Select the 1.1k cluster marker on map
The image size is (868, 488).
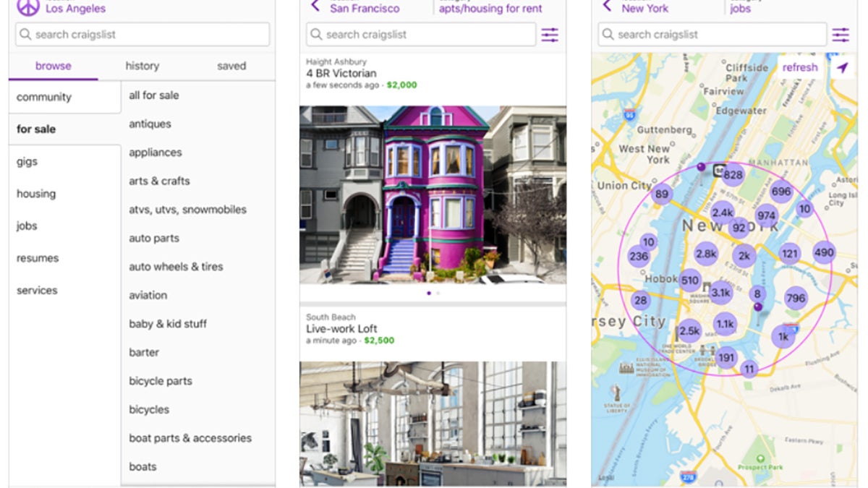725,324
